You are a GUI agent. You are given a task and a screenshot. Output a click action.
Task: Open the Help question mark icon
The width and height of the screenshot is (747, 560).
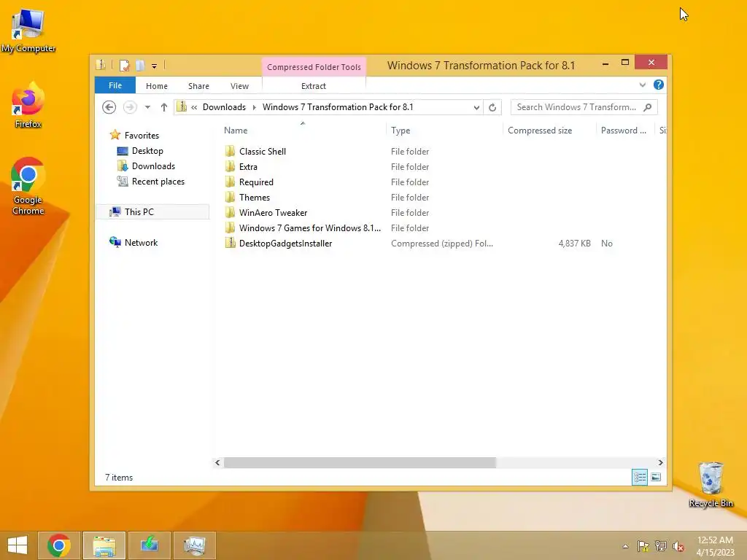[659, 85]
